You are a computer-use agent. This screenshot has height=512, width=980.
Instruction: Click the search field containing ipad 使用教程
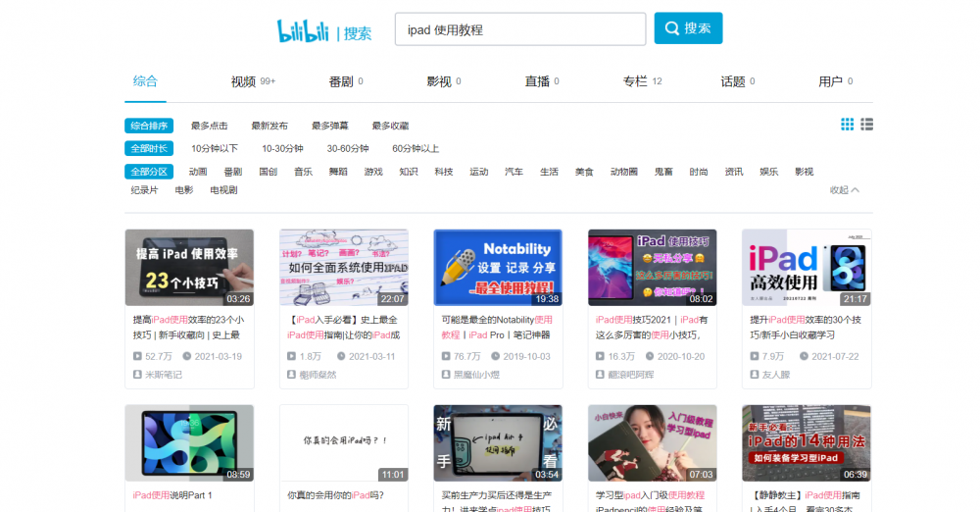[x=519, y=29]
